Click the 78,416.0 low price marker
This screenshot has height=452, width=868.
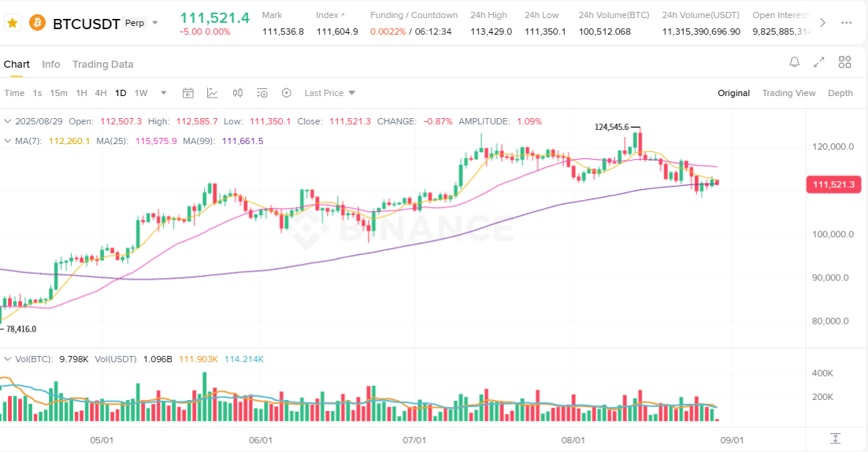(21, 329)
